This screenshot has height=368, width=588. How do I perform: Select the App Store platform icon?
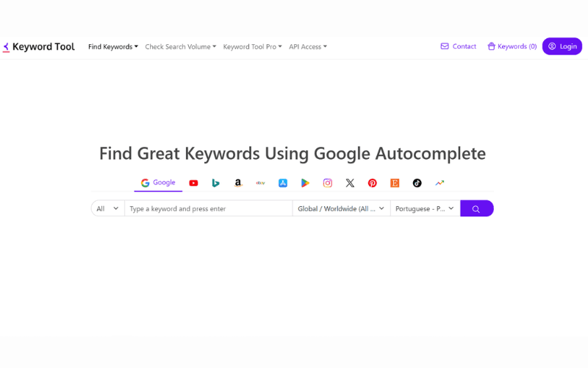(283, 183)
